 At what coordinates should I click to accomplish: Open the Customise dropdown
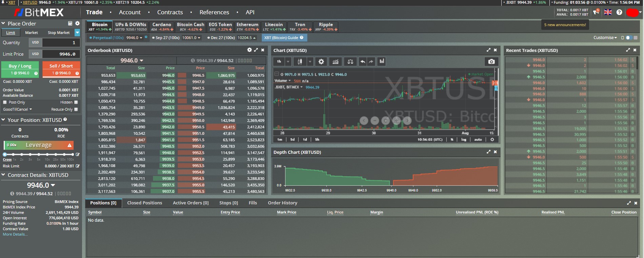click(605, 38)
